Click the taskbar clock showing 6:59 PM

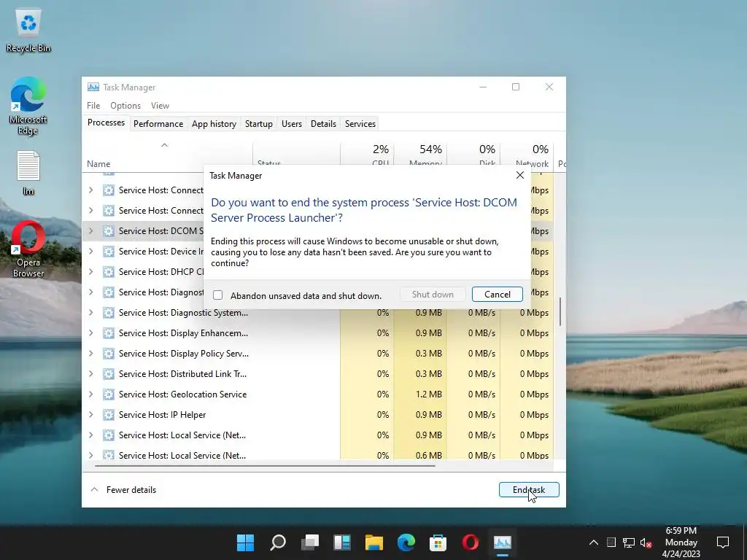click(x=681, y=542)
